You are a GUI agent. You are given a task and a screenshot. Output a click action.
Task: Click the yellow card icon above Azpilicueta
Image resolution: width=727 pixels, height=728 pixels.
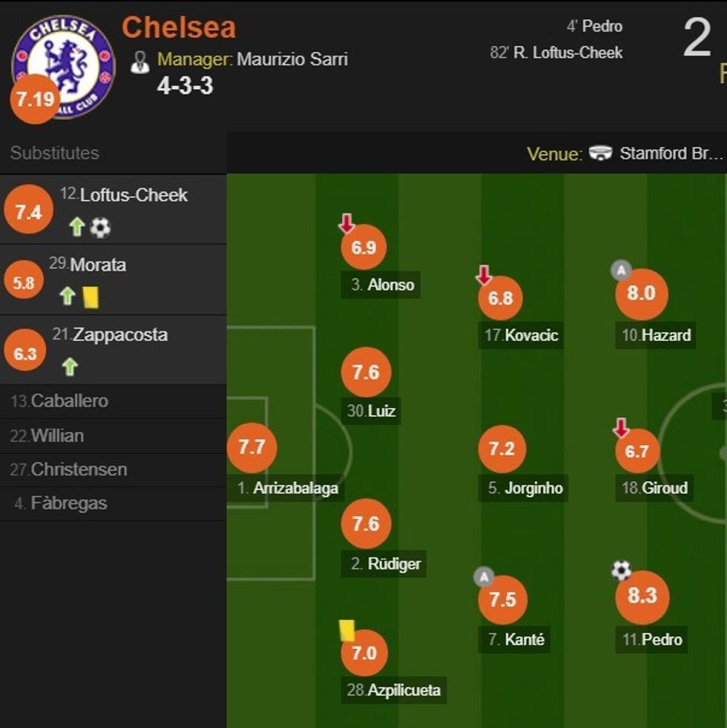(x=345, y=628)
